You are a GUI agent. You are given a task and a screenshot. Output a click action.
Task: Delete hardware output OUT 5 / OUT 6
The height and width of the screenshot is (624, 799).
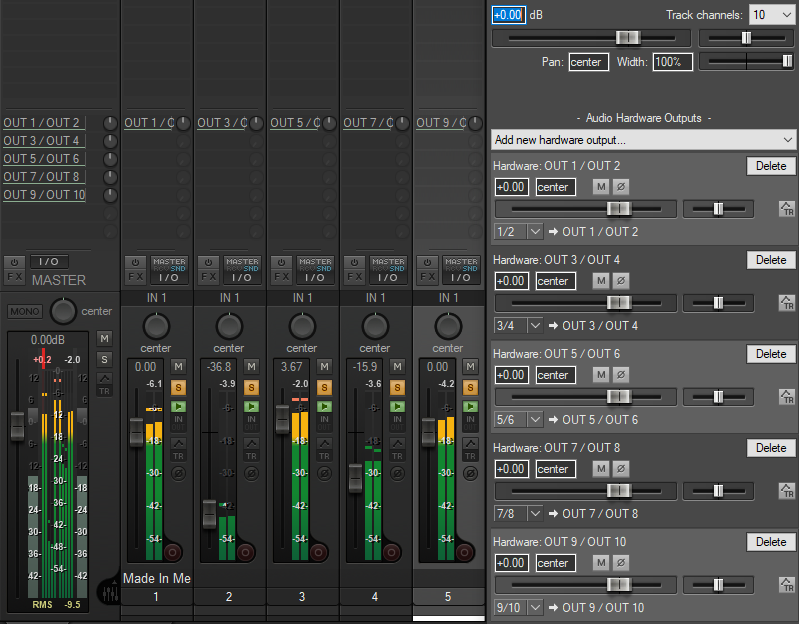tap(771, 354)
